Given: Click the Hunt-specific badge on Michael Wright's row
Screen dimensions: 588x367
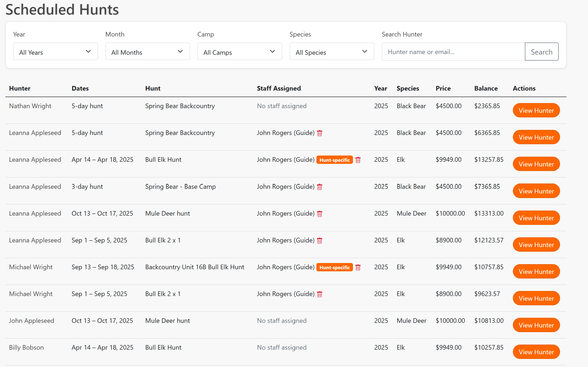Looking at the screenshot, I should point(335,267).
